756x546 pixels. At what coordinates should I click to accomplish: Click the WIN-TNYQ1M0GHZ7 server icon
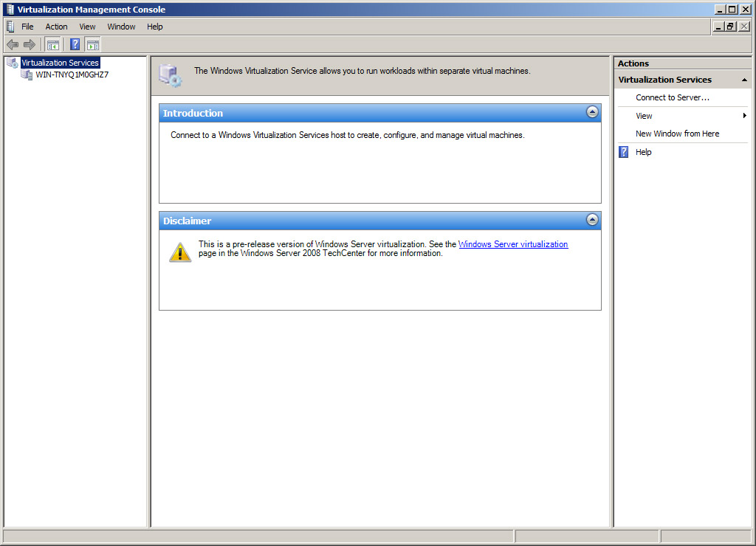tap(27, 75)
